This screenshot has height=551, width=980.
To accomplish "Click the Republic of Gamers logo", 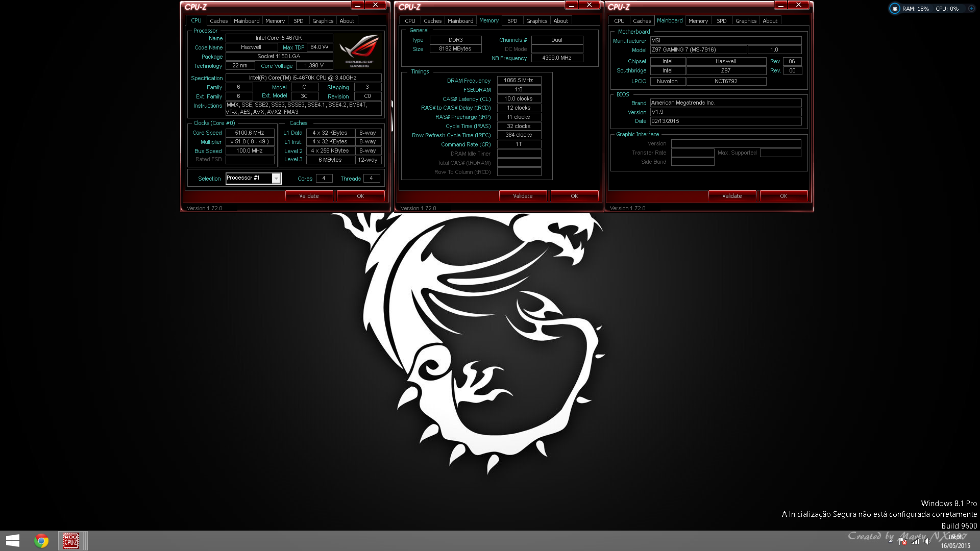I will point(359,51).
